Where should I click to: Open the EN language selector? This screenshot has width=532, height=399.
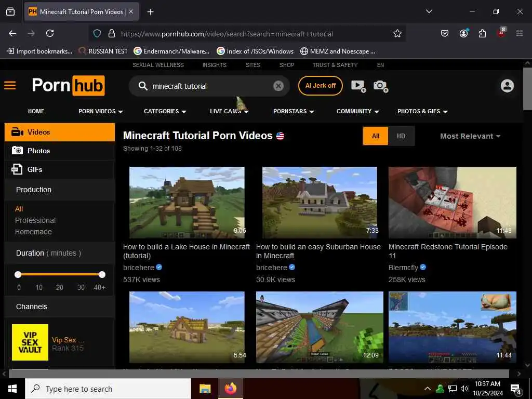[380, 65]
